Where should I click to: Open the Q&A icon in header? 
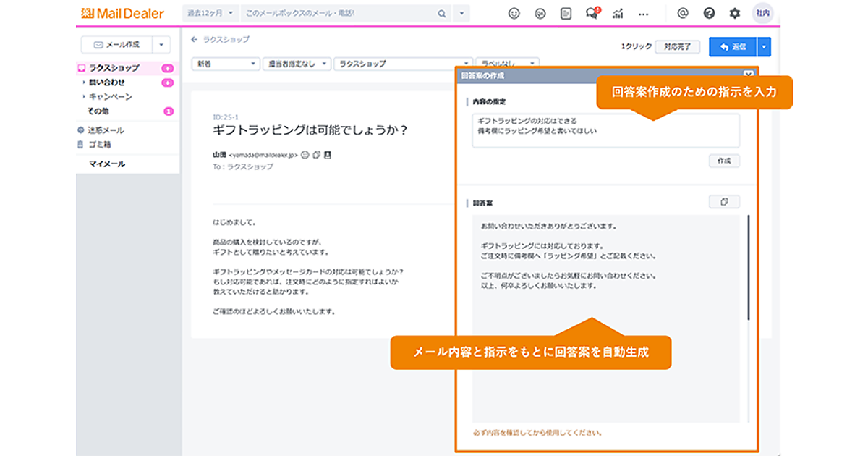(x=540, y=13)
